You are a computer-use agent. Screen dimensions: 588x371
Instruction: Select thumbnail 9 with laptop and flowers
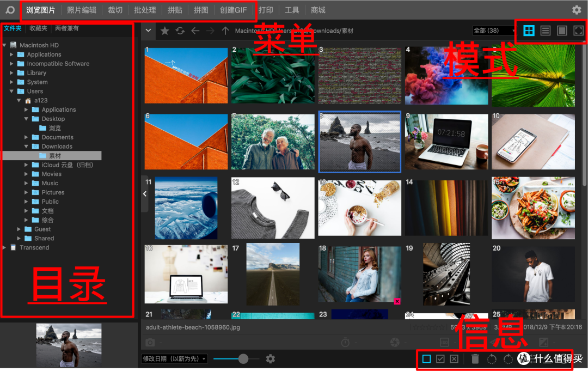tap(446, 142)
